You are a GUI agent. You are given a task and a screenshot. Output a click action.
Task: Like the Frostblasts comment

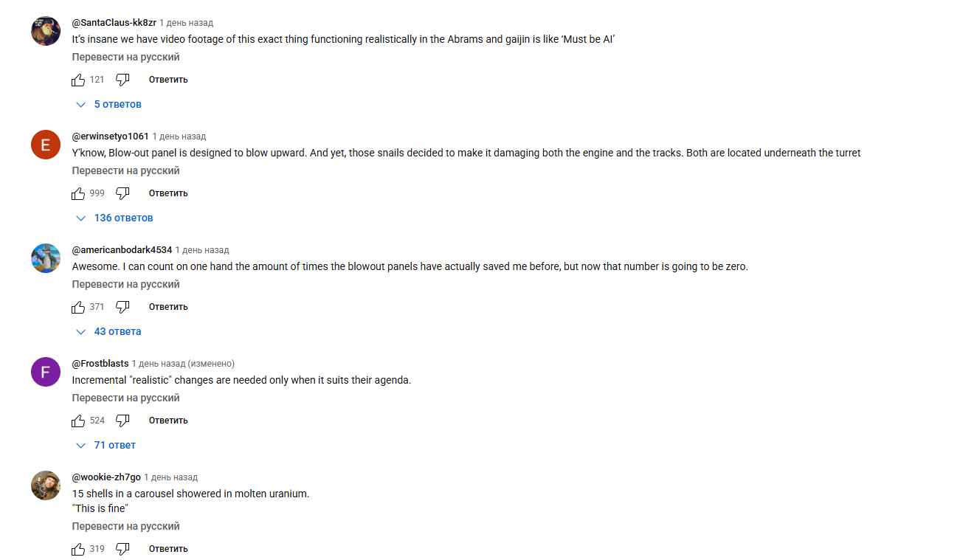[x=78, y=421]
